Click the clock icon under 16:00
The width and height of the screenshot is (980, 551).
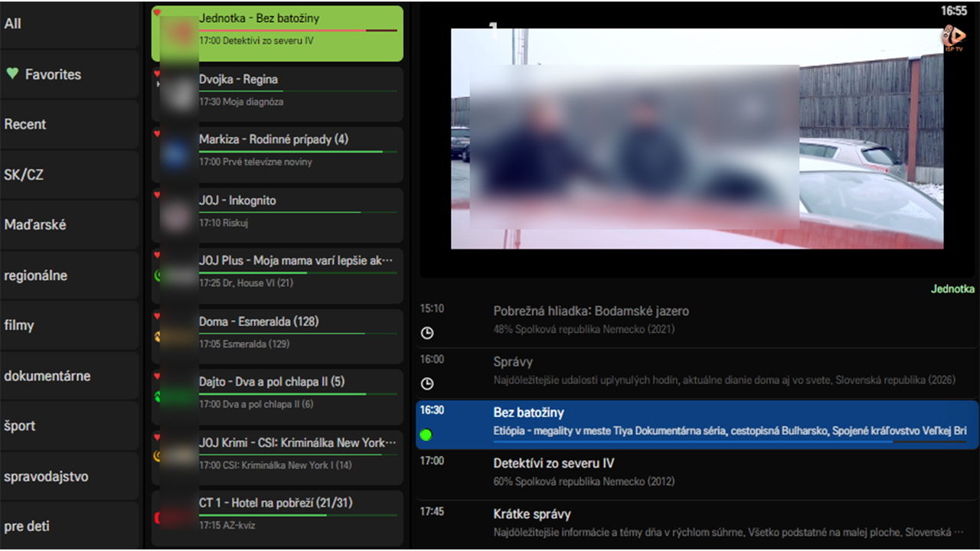(x=427, y=383)
